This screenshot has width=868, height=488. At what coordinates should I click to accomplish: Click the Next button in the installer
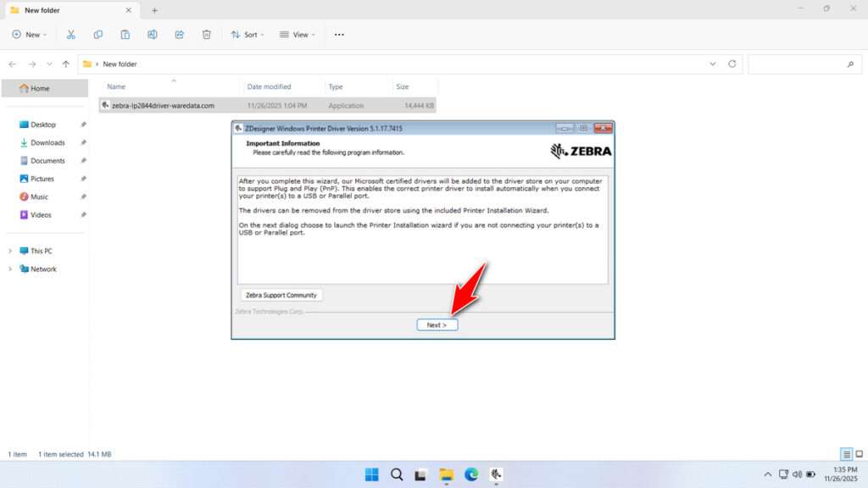[437, 324]
